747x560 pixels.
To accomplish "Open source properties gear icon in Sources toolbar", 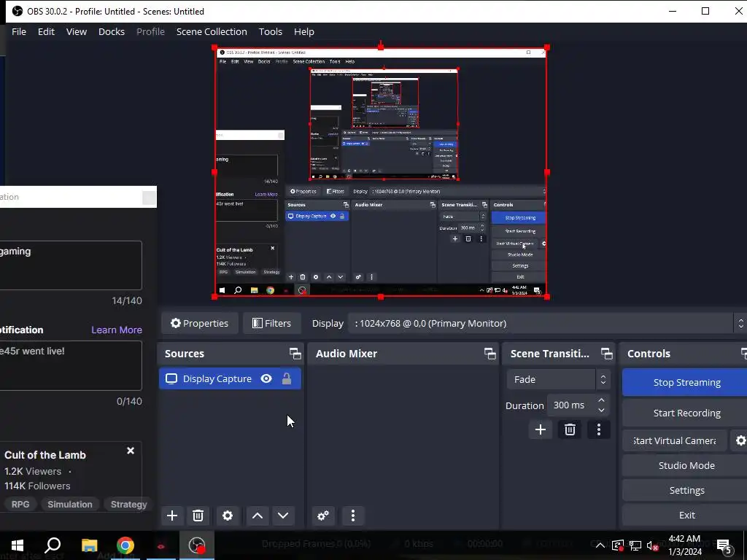I will point(228,516).
